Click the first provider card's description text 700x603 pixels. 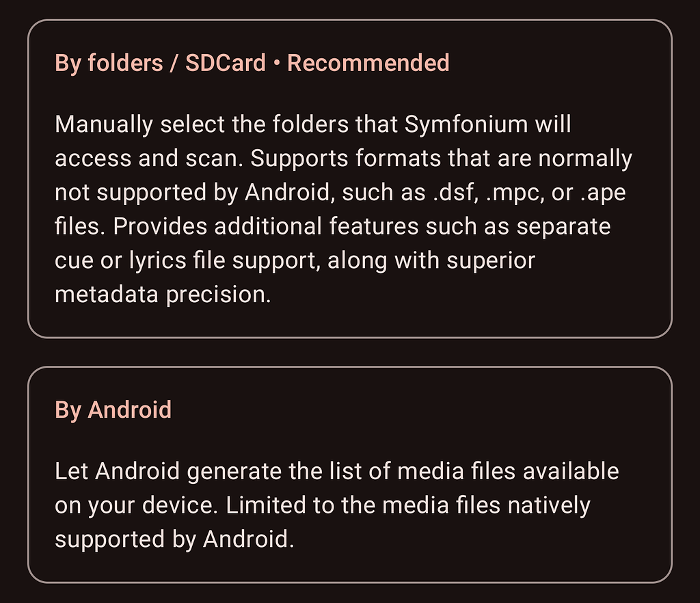pos(342,209)
